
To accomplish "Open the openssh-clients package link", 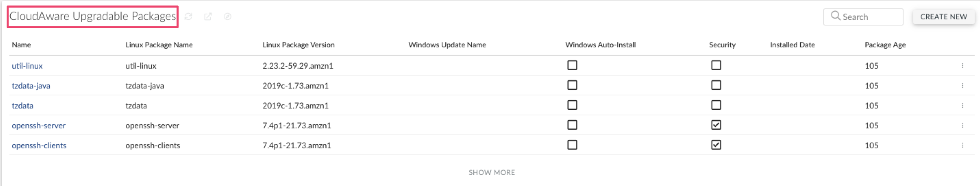I will click(x=39, y=146).
